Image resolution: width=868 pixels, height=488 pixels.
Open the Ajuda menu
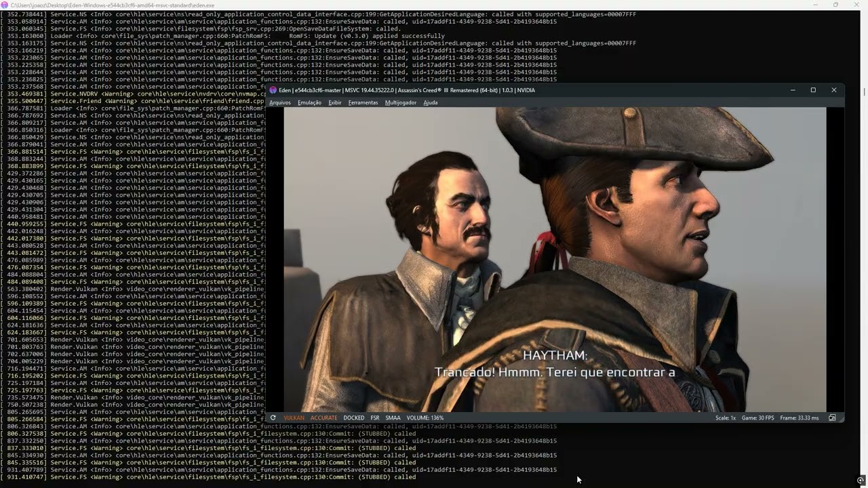[431, 102]
